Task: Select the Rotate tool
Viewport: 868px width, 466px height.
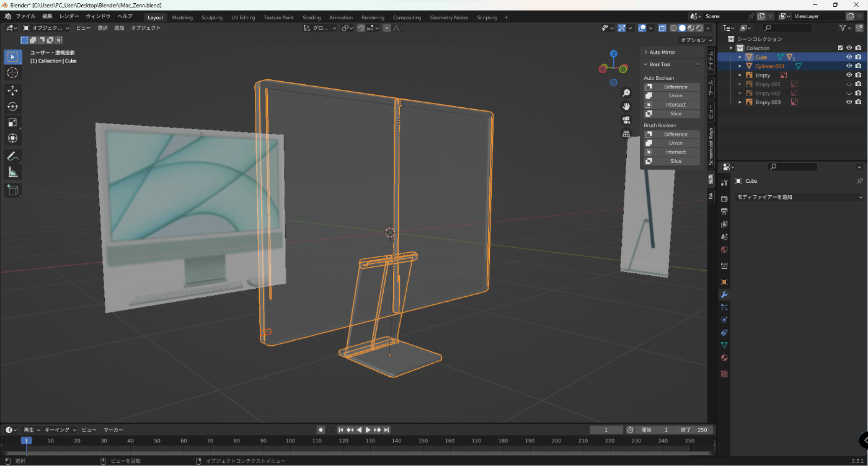Action: coord(12,107)
